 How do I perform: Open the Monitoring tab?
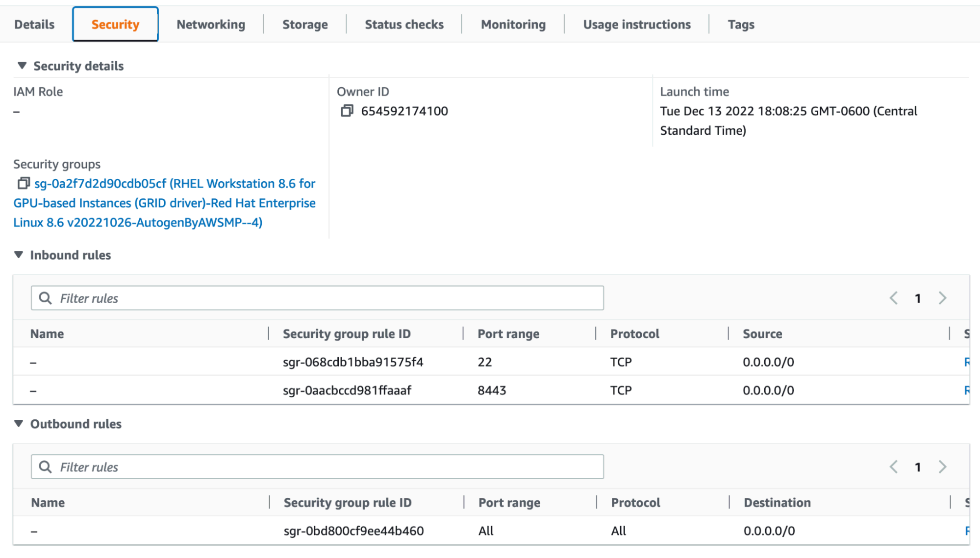(x=513, y=24)
